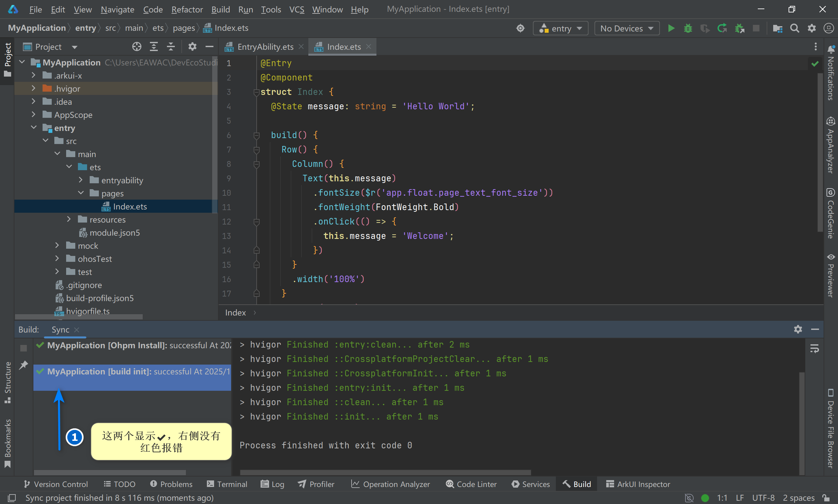Select Opened File locate icon
The height and width of the screenshot is (504, 838).
137,46
